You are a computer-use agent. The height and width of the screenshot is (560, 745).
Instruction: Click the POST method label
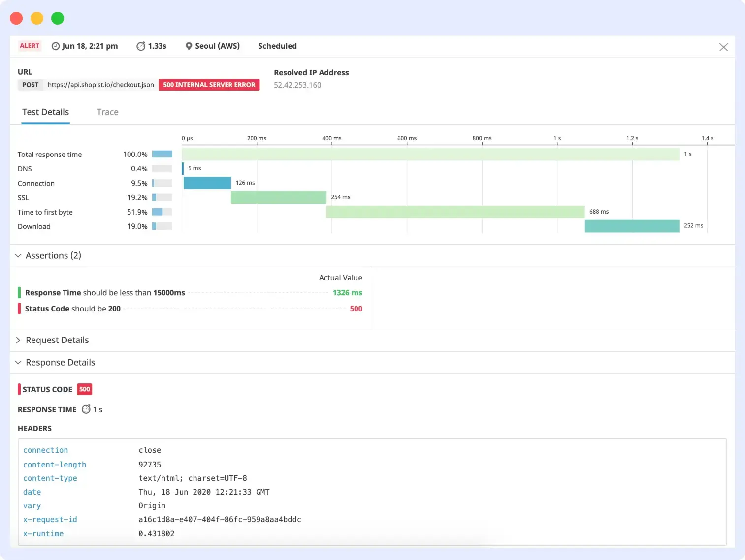[30, 85]
